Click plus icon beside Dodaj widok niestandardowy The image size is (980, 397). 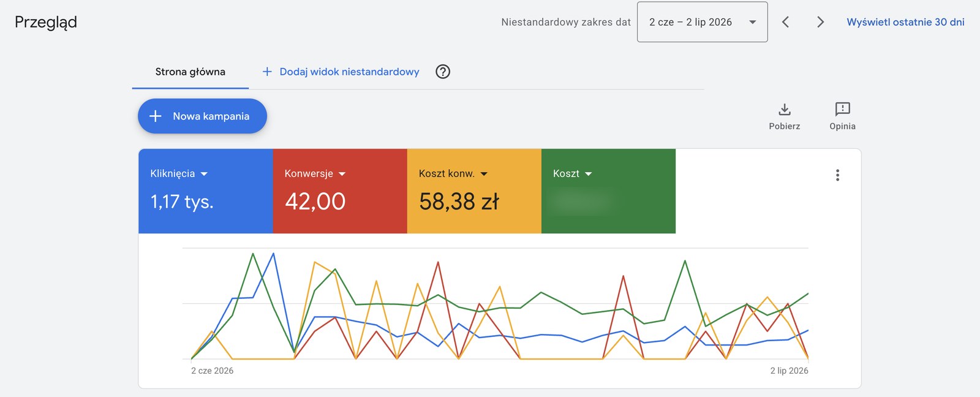[x=267, y=72]
